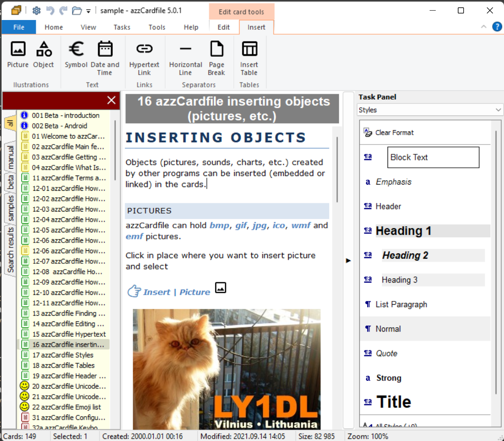This screenshot has height=441, width=504.
Task: Open card '31 azzCardfile Configu…'
Action: pos(69,417)
